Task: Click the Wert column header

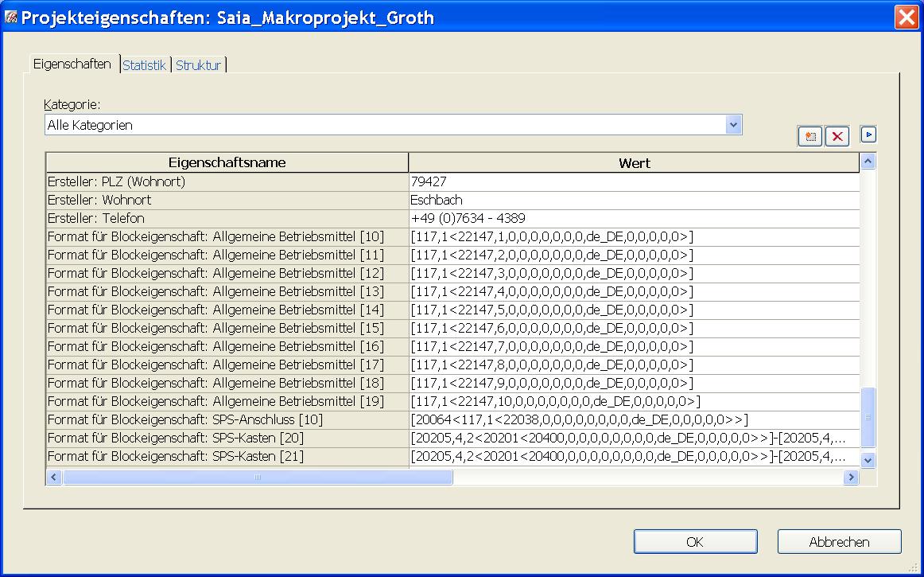Action: pyautogui.click(x=634, y=162)
